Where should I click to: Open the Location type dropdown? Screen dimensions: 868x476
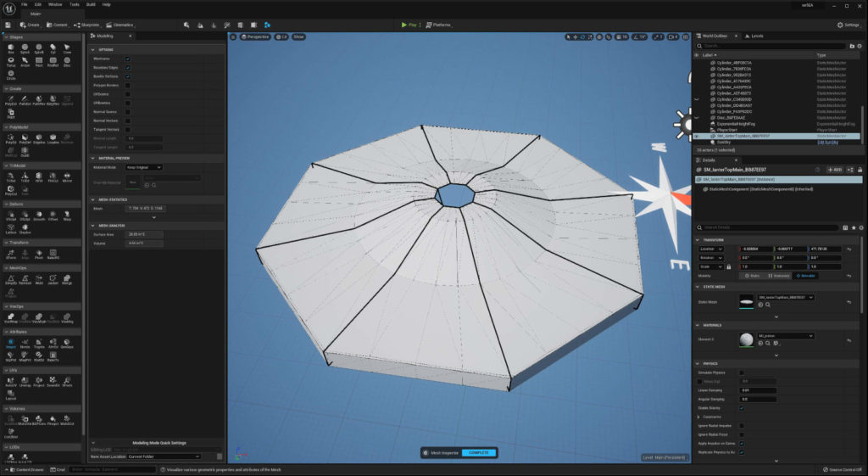tap(711, 249)
